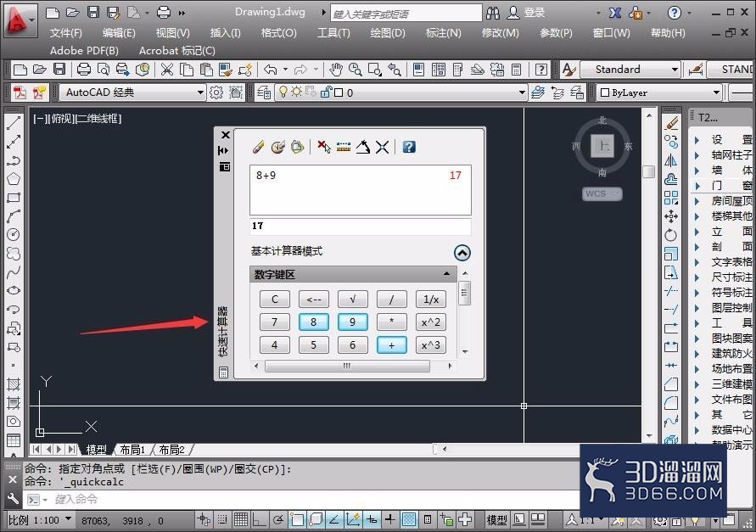Toggle layer 0 on/off lightbulb
Screen dimensions: 756x532
283,92
